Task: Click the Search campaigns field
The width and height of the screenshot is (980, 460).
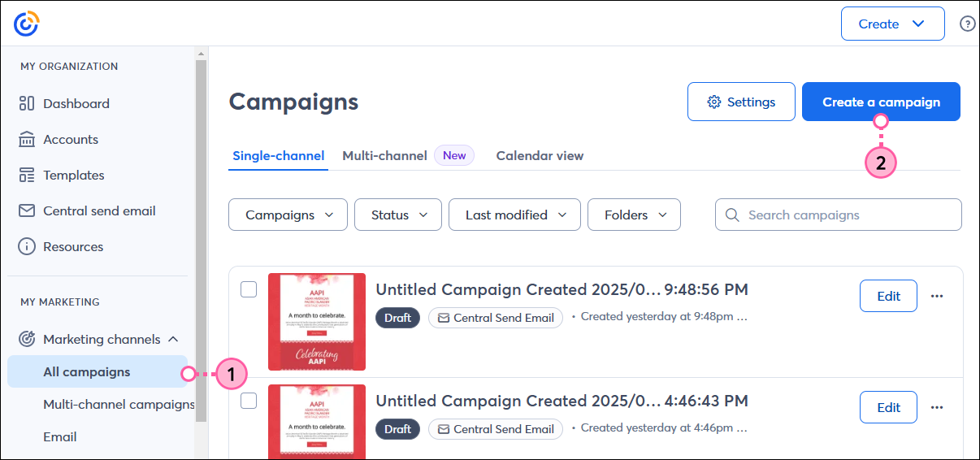Action: coord(839,215)
